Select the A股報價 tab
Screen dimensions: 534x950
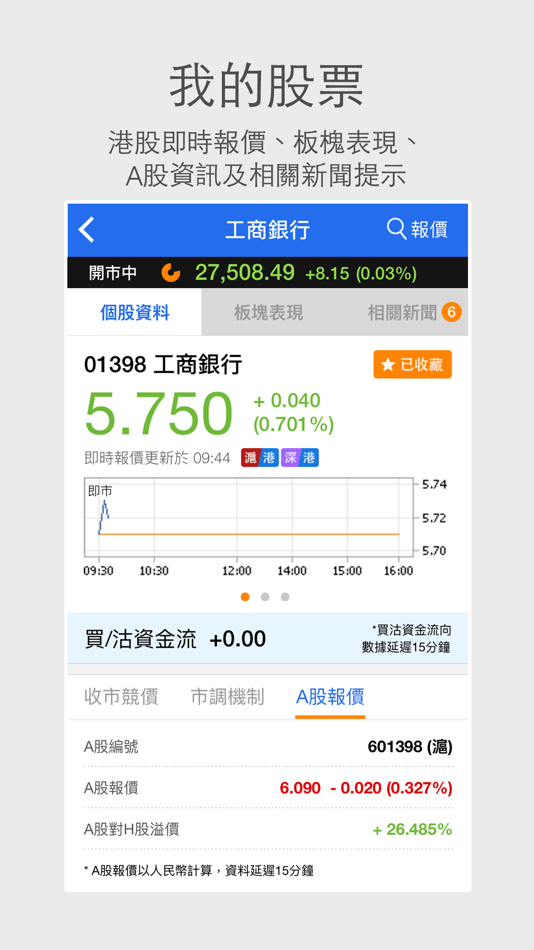coord(330,697)
